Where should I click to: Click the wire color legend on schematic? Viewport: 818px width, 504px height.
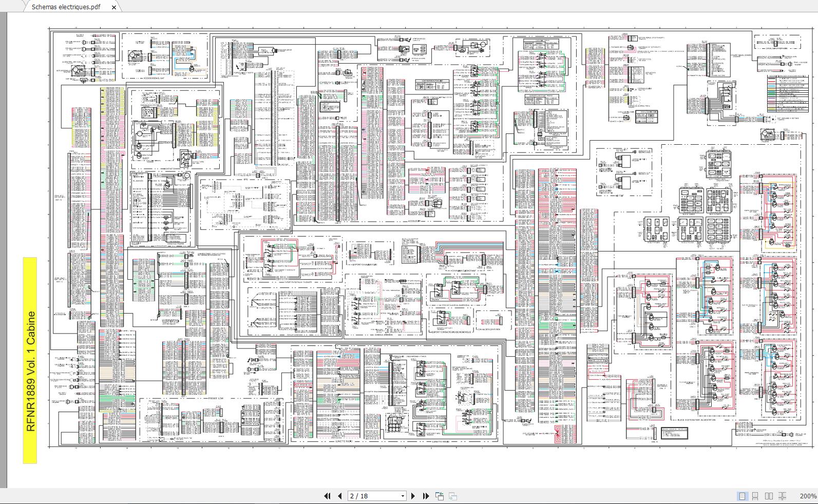(787, 93)
